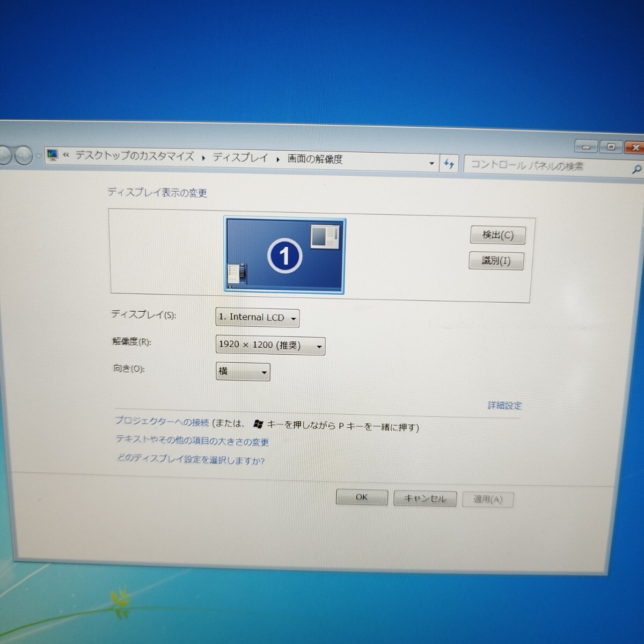Image resolution: width=644 pixels, height=644 pixels.
Task: Click the 検出 (Detect) button
Action: (x=497, y=235)
